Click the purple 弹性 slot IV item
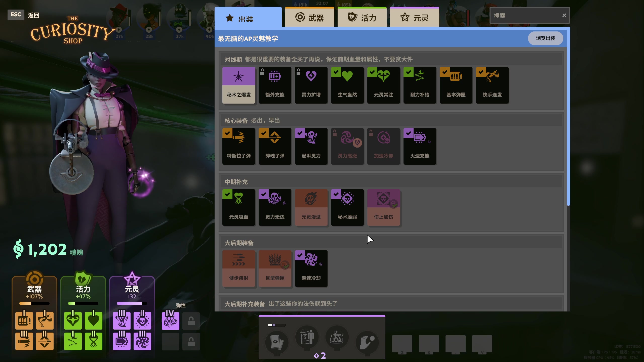Image resolution: width=644 pixels, height=362 pixels. click(170, 321)
